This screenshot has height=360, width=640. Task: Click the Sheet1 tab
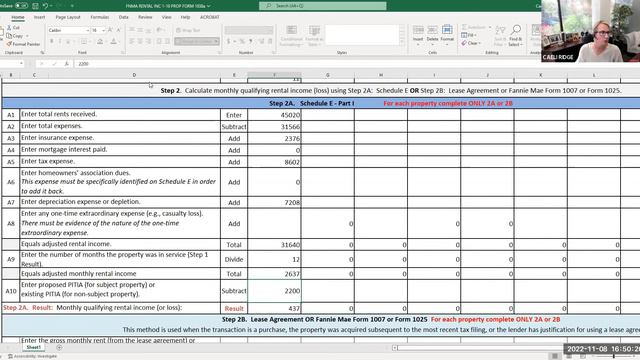pyautogui.click(x=33, y=347)
